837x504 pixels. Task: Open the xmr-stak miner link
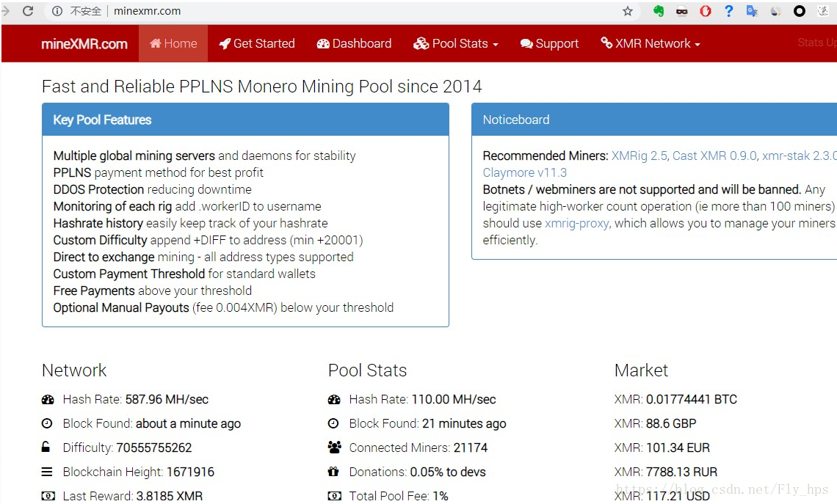(799, 156)
